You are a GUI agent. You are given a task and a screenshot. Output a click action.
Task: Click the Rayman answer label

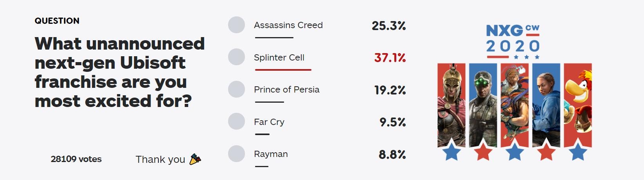click(x=271, y=154)
